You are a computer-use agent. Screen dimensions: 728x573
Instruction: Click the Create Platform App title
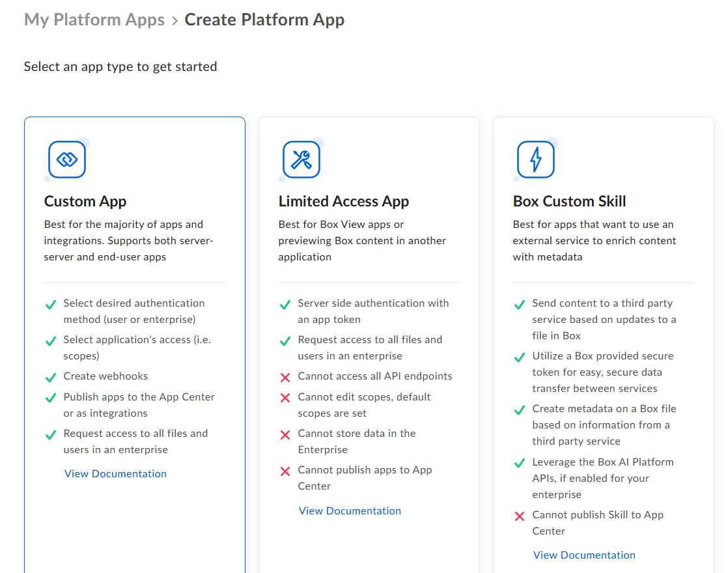[x=264, y=20]
